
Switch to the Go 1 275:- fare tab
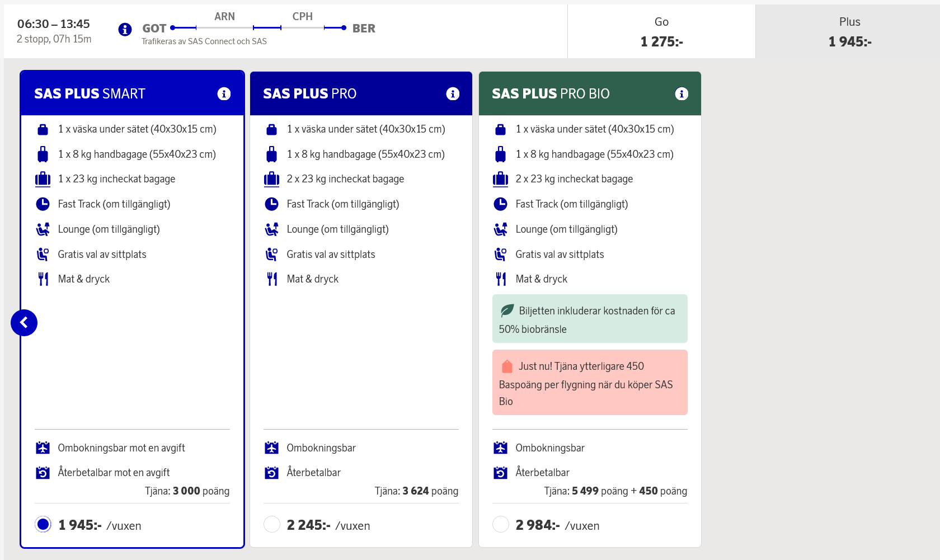661,31
